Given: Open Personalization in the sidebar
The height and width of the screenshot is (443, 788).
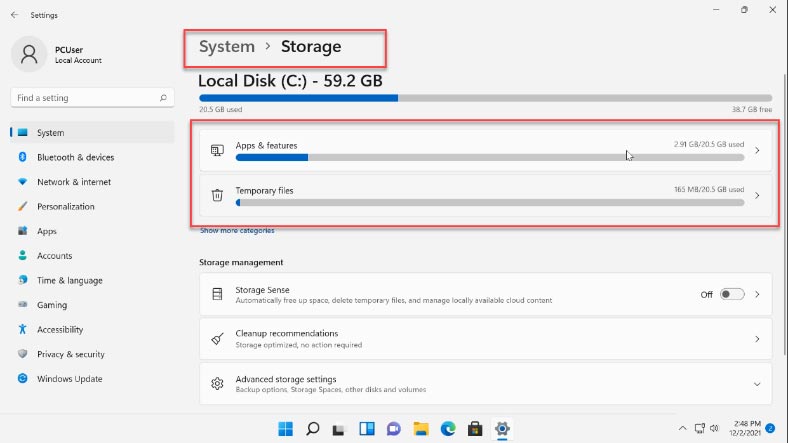Looking at the screenshot, I should pos(92,206).
